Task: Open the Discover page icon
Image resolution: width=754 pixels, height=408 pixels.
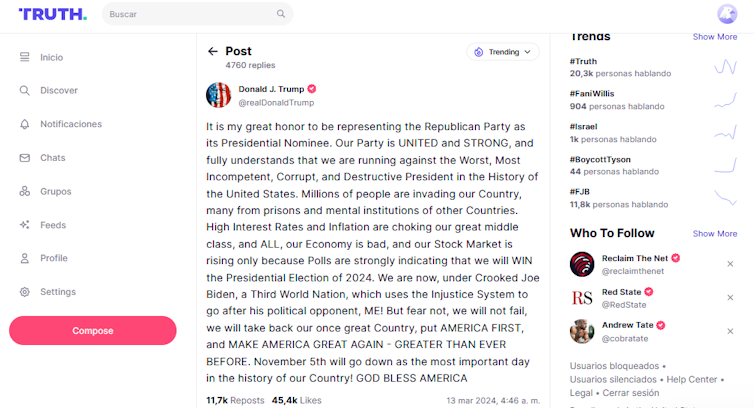Action: [24, 90]
